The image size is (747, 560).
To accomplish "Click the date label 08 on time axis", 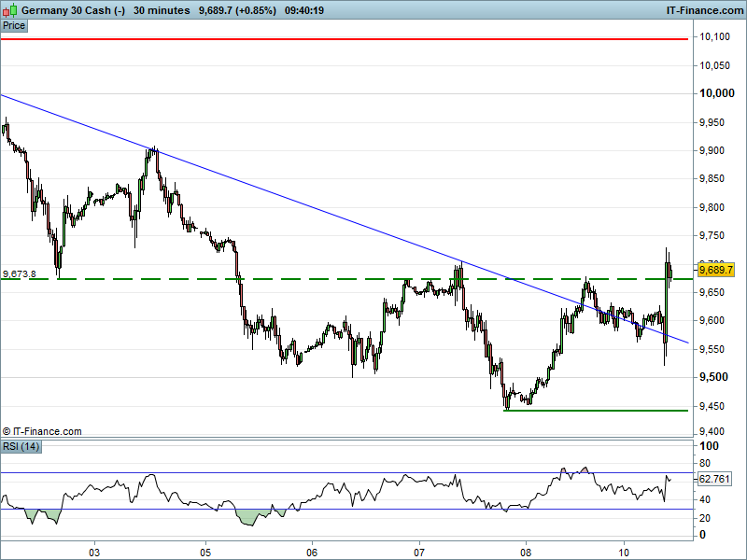I will (526, 553).
